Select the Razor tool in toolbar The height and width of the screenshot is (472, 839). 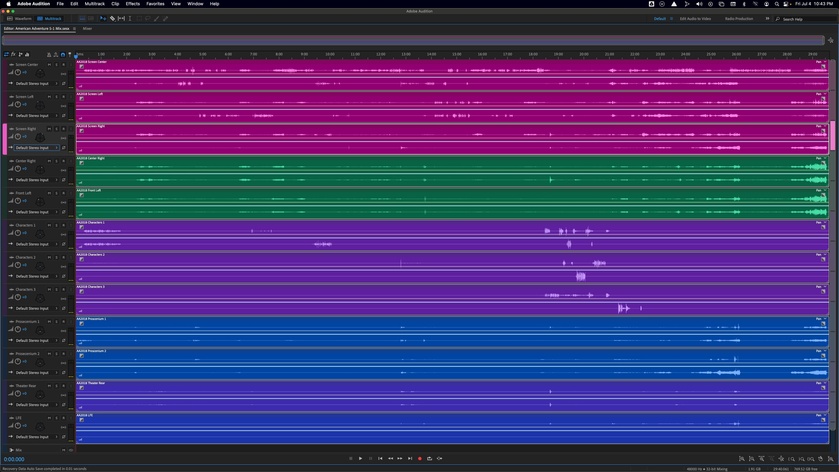(112, 19)
